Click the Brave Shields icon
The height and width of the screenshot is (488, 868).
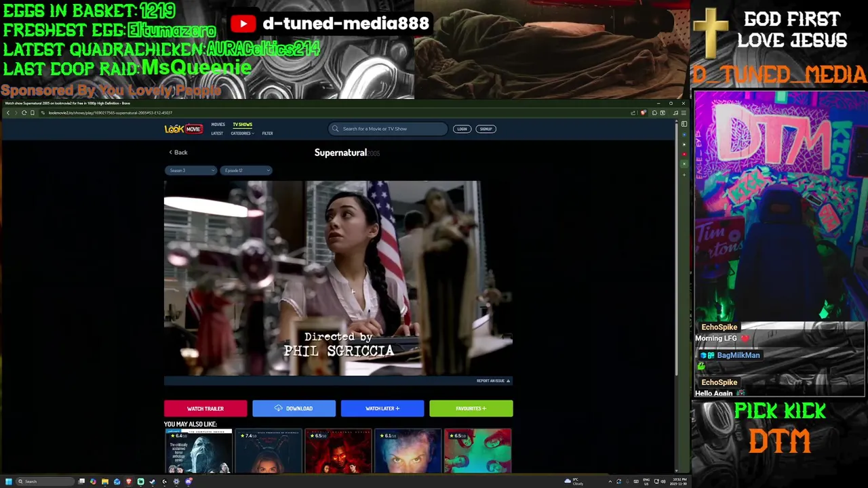(x=643, y=113)
